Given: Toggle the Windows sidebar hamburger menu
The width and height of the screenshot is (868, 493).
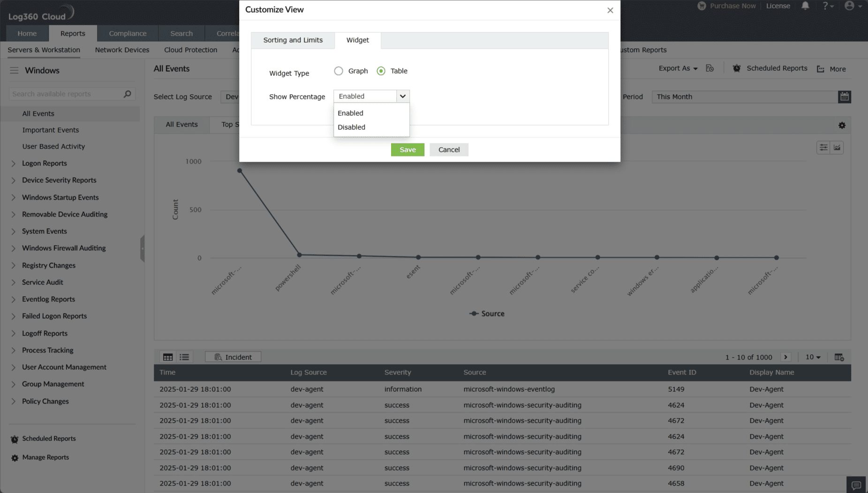Looking at the screenshot, I should [14, 70].
